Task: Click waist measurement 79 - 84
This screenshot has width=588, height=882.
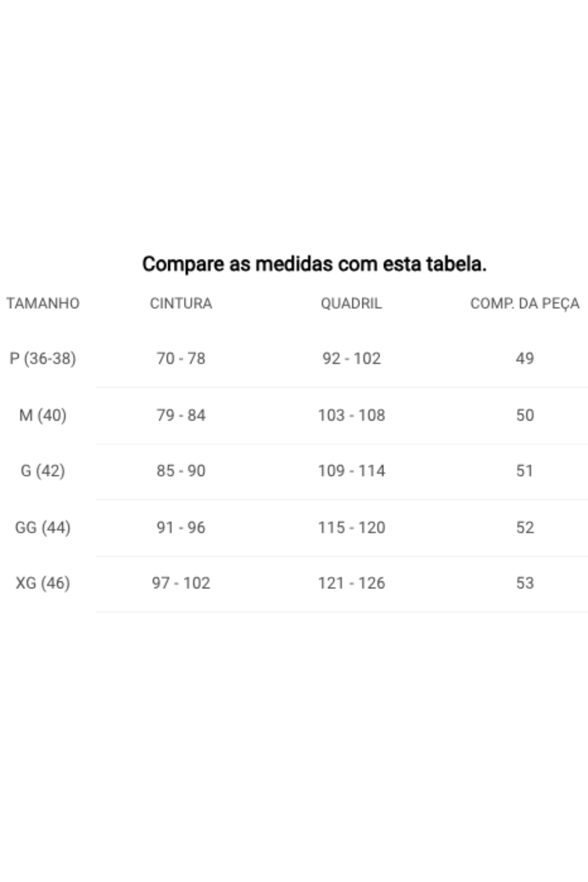Action: 181,415
